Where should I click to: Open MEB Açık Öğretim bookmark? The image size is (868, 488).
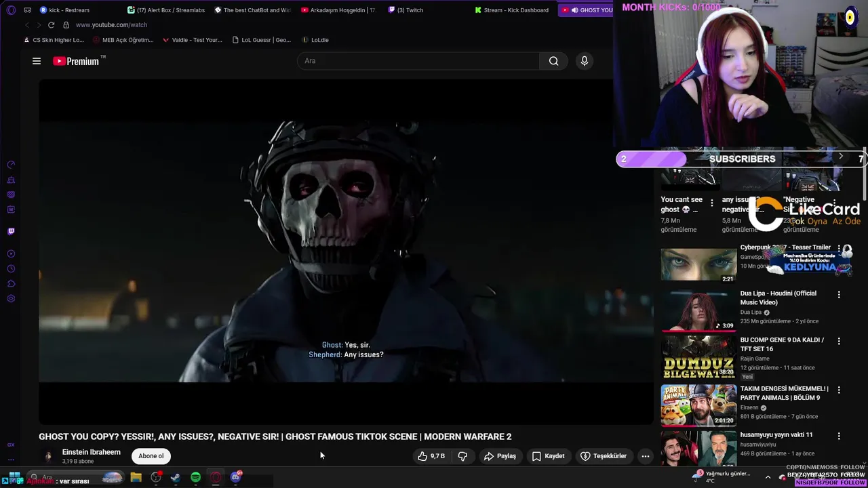(123, 40)
